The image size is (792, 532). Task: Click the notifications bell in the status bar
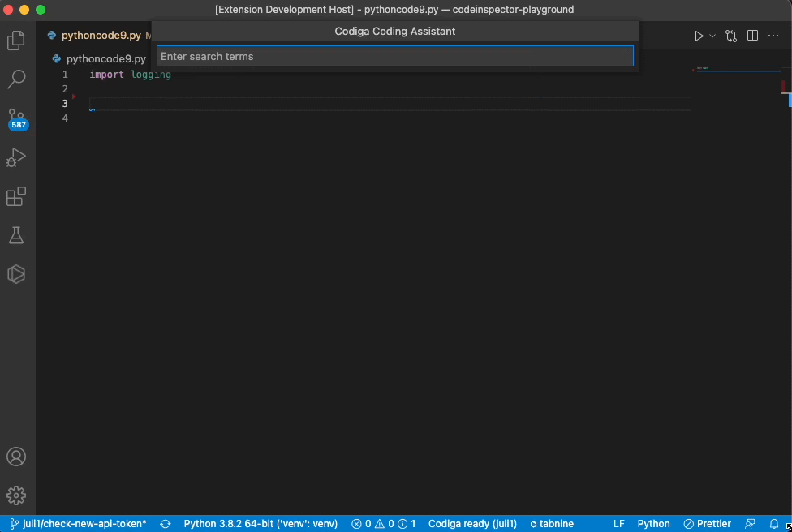point(775,523)
